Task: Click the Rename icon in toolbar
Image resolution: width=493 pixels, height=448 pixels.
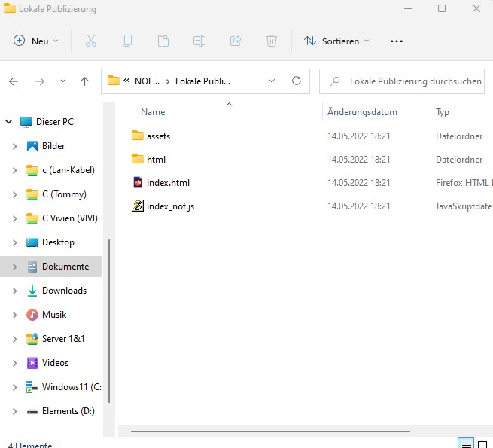Action: point(199,41)
